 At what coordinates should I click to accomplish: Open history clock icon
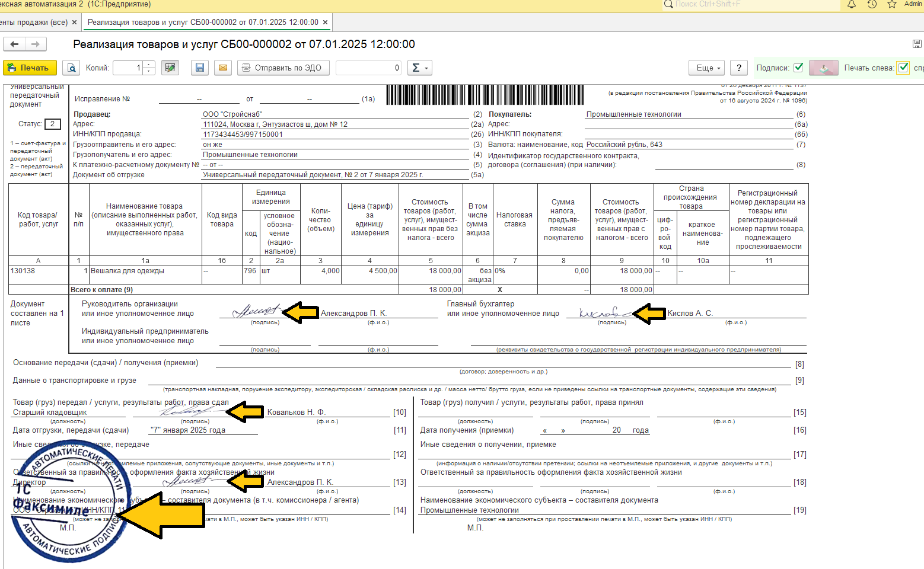(x=872, y=4)
